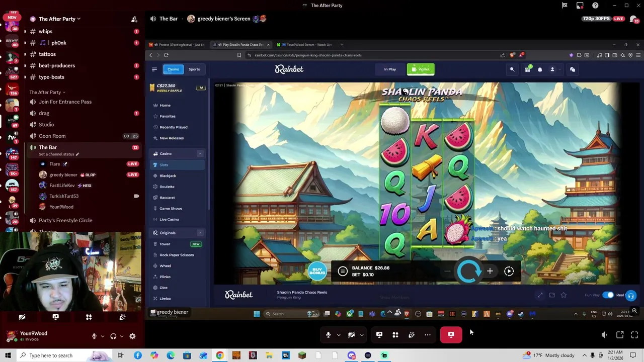Toggle Rainbet hamburger sidebar menu

[154, 69]
